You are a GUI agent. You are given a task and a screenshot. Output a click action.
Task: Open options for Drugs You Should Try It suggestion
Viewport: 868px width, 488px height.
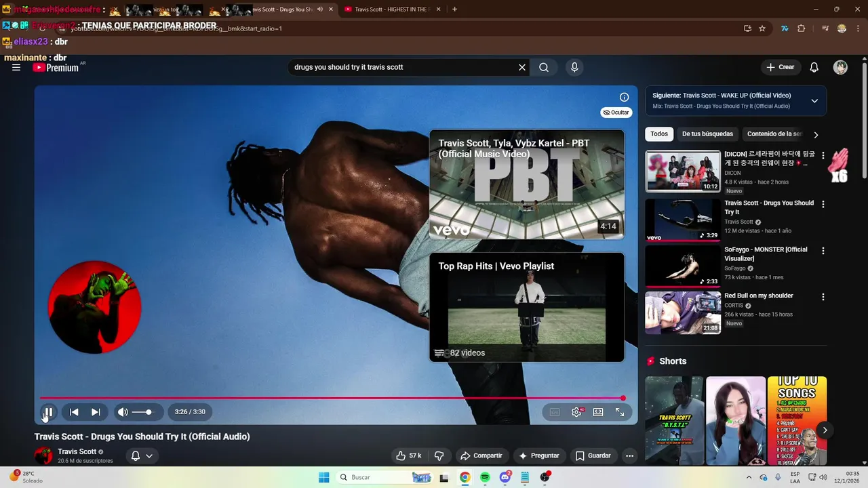(x=823, y=204)
